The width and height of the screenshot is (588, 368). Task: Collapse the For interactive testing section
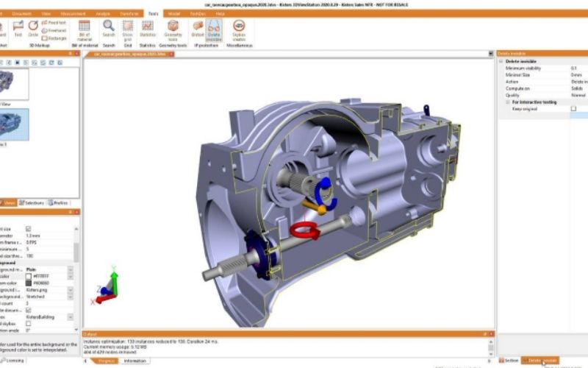tap(507, 102)
